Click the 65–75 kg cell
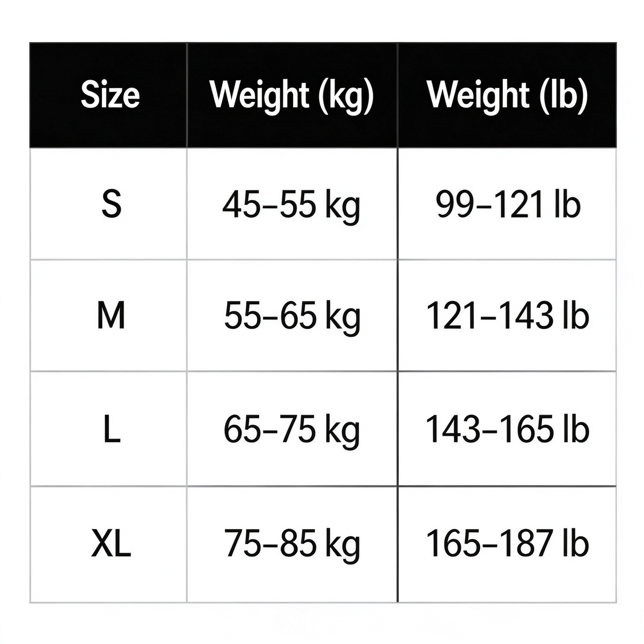 pos(292,429)
